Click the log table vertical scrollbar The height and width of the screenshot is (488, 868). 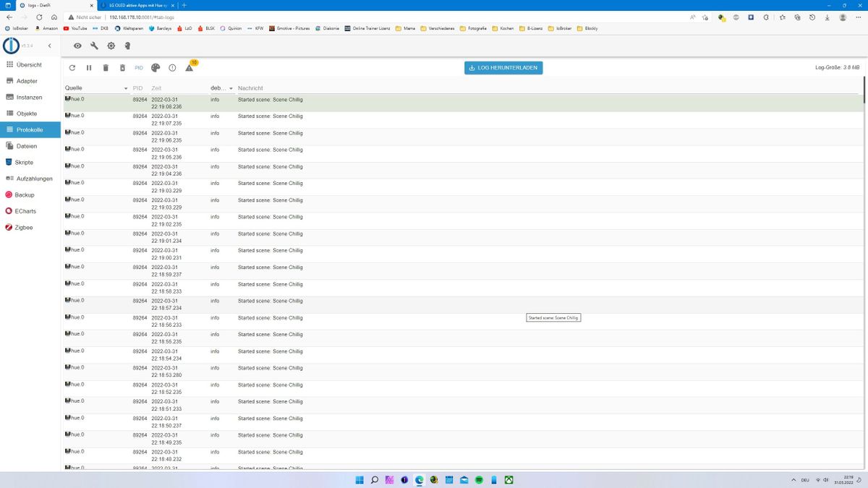tap(865, 88)
